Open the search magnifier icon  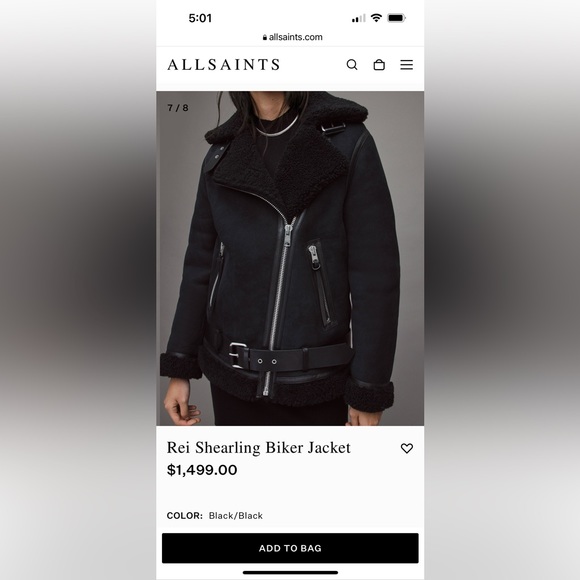(x=352, y=65)
